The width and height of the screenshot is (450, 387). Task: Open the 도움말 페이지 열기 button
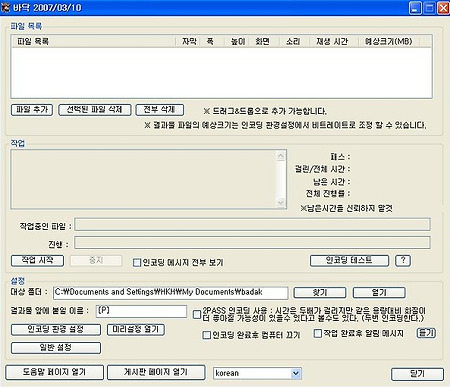(54, 372)
